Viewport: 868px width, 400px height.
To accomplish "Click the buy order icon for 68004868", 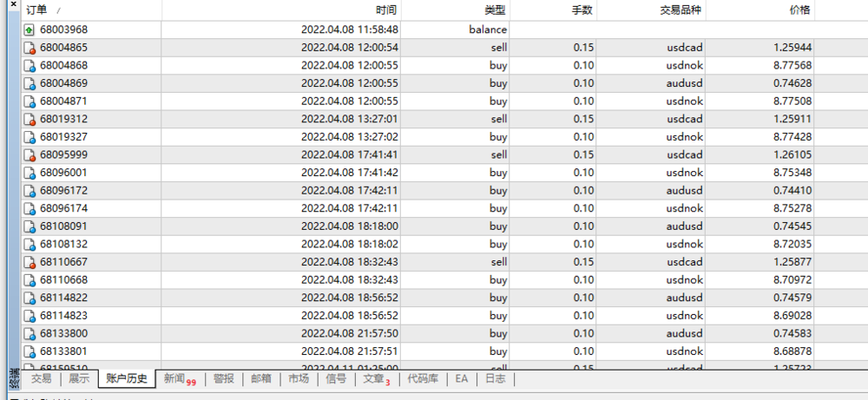I will (x=30, y=66).
